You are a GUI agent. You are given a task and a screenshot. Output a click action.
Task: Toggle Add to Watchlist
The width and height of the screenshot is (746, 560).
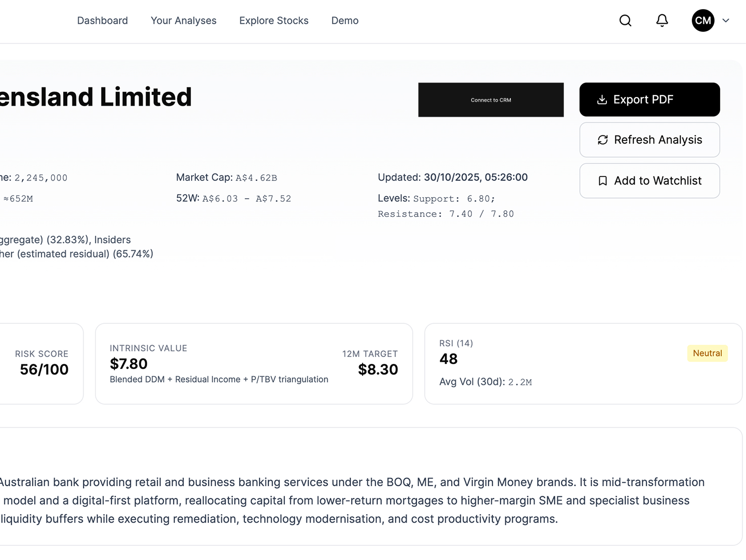pos(649,180)
